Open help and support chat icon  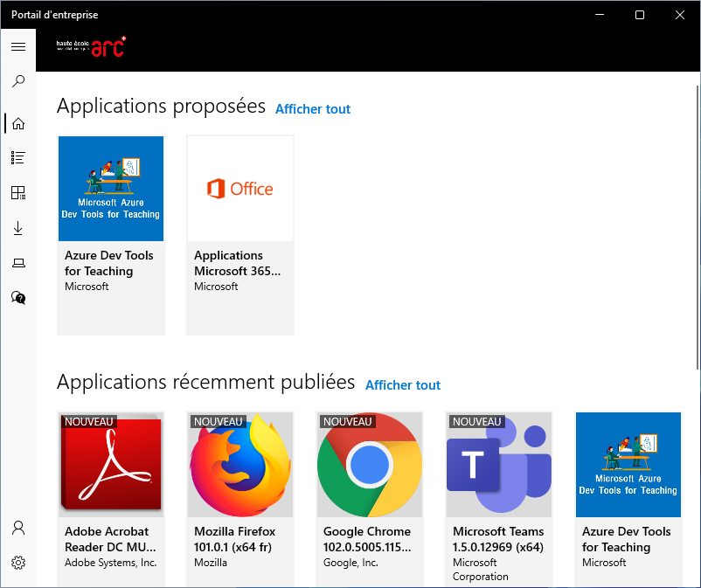point(18,298)
